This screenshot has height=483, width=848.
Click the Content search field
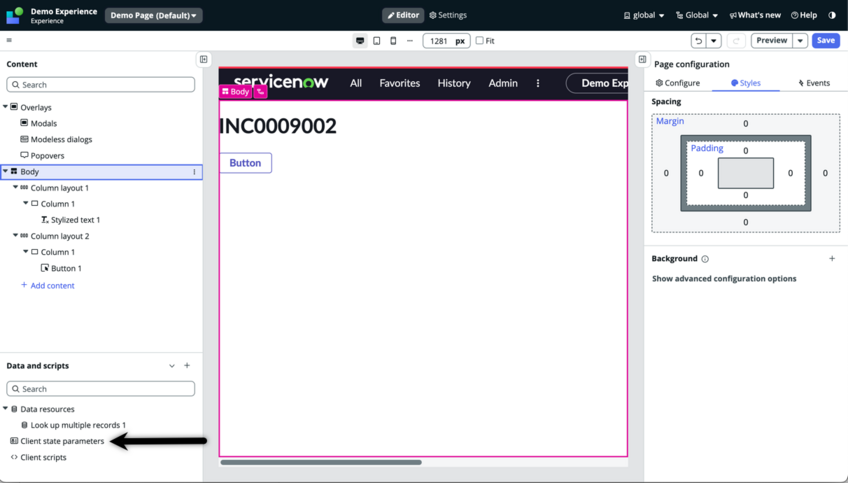101,85
